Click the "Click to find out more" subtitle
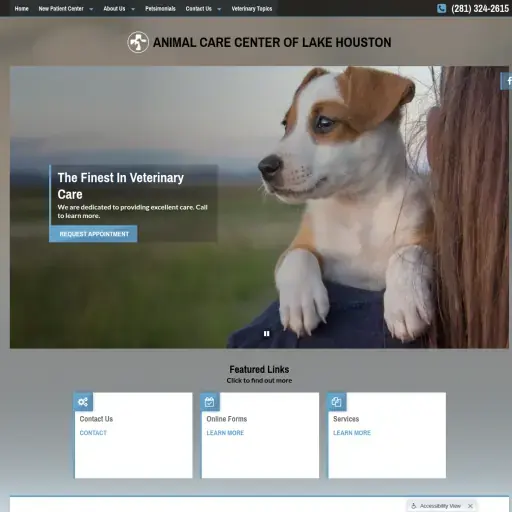 pyautogui.click(x=259, y=380)
